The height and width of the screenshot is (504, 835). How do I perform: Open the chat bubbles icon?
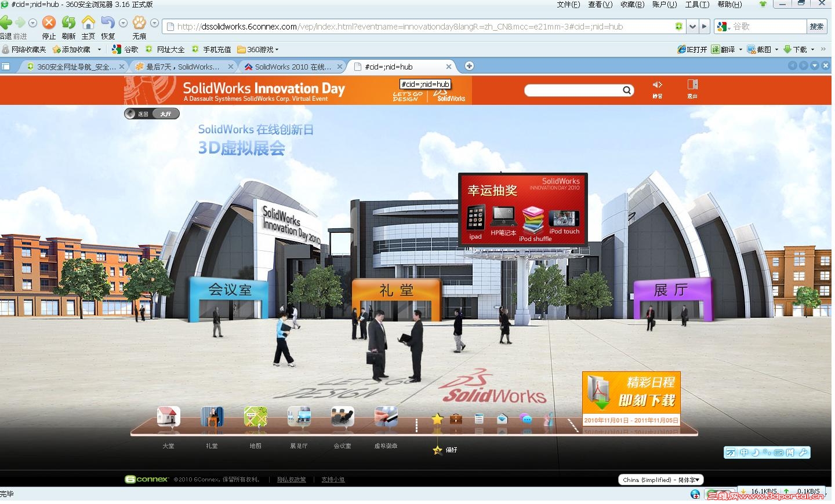(526, 419)
